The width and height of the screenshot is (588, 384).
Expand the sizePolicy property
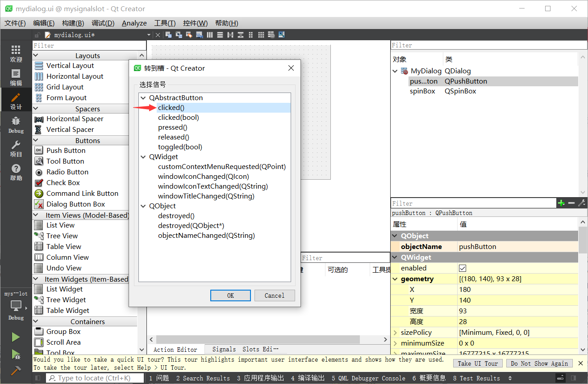click(395, 333)
